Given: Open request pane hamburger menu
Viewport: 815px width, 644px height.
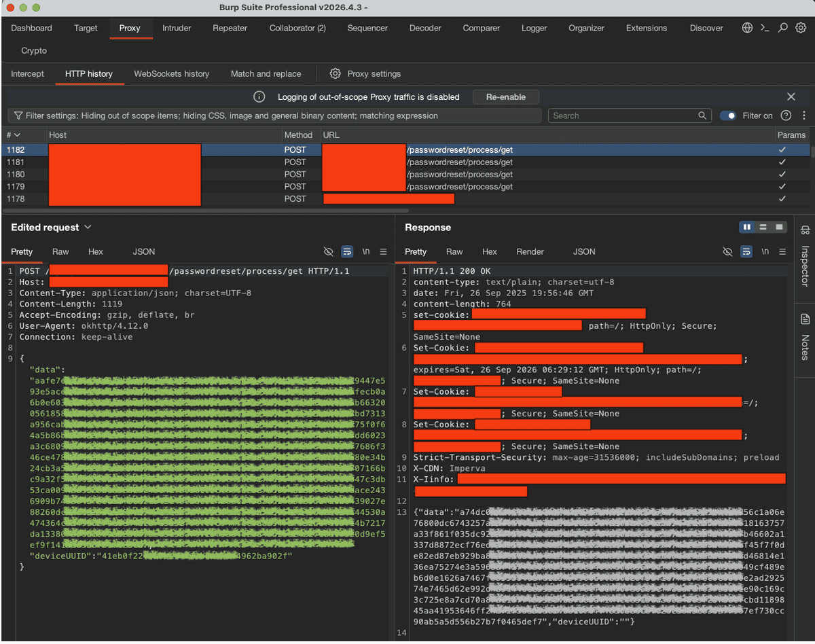Looking at the screenshot, I should click(383, 251).
